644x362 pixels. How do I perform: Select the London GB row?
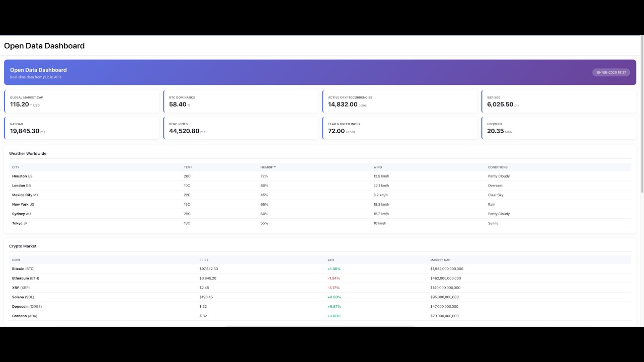(320, 186)
